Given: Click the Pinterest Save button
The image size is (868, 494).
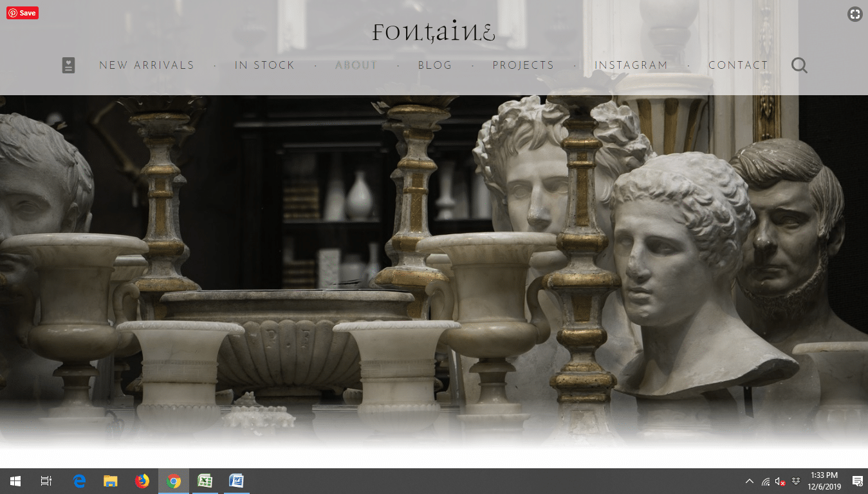Looking at the screenshot, I should [x=23, y=13].
